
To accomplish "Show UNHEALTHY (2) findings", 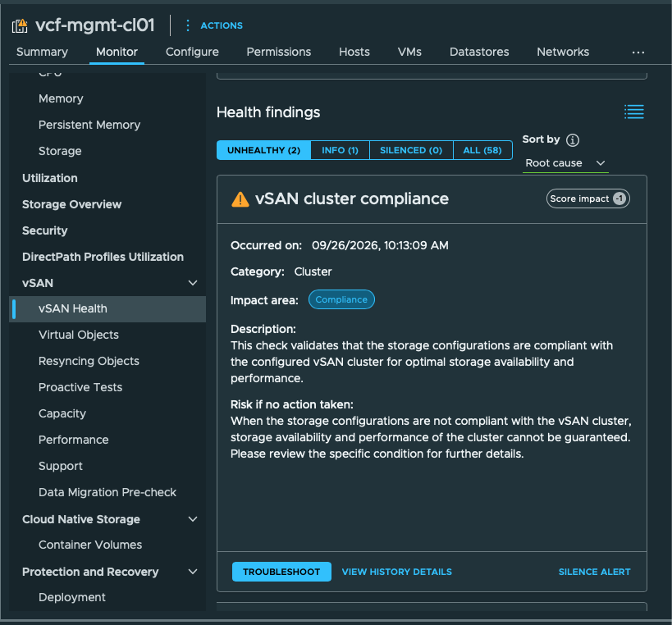I will click(x=263, y=150).
